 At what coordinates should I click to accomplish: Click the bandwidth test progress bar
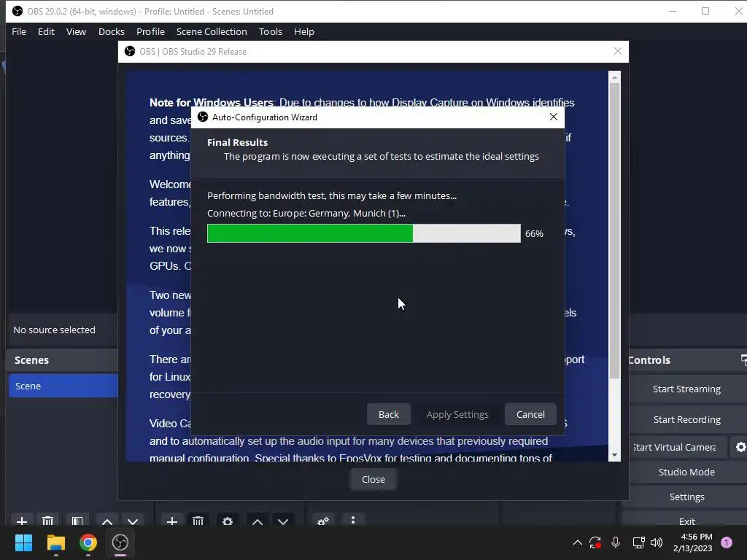tap(364, 233)
